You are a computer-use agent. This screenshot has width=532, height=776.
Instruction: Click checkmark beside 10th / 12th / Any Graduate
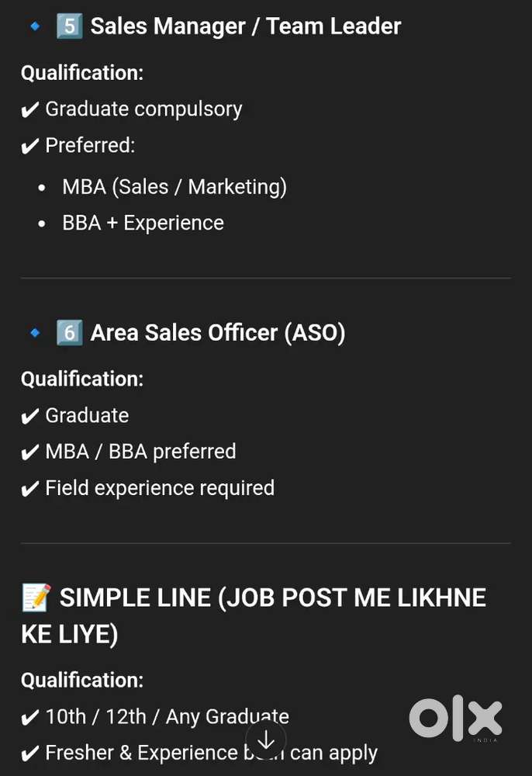pyautogui.click(x=29, y=718)
